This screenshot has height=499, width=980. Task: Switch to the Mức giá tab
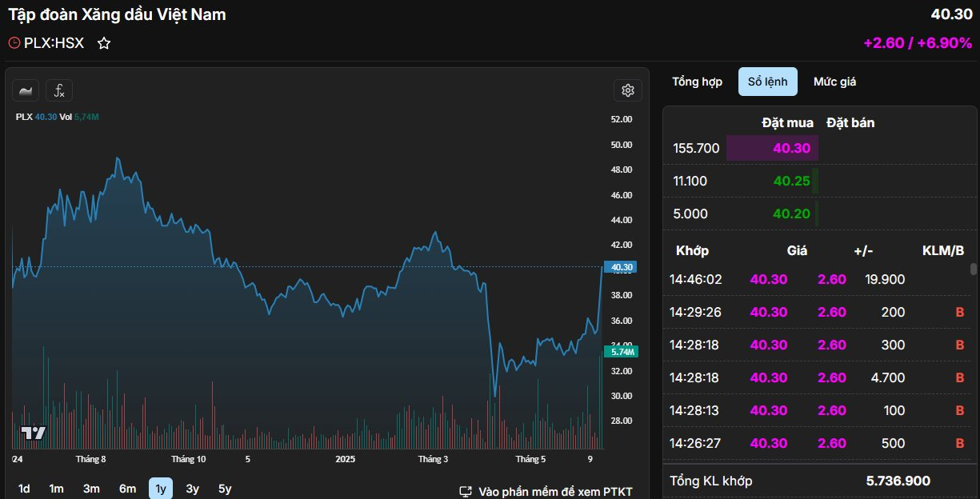point(834,82)
